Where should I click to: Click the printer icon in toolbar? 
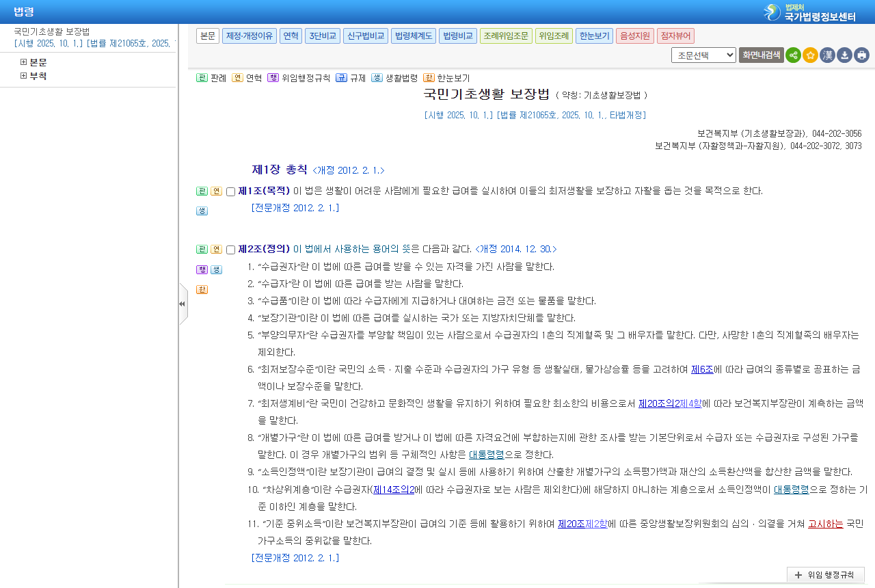pyautogui.click(x=861, y=55)
